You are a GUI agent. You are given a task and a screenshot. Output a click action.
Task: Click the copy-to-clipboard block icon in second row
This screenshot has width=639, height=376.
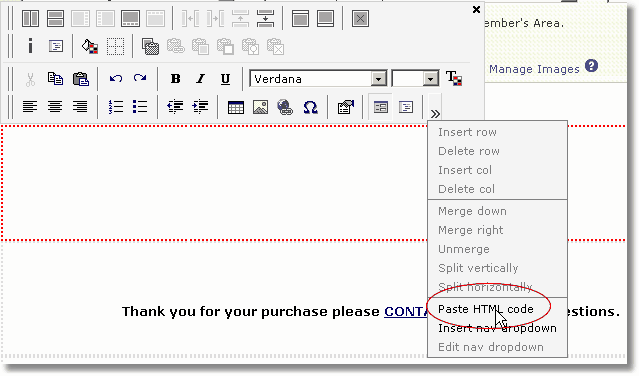(150, 46)
